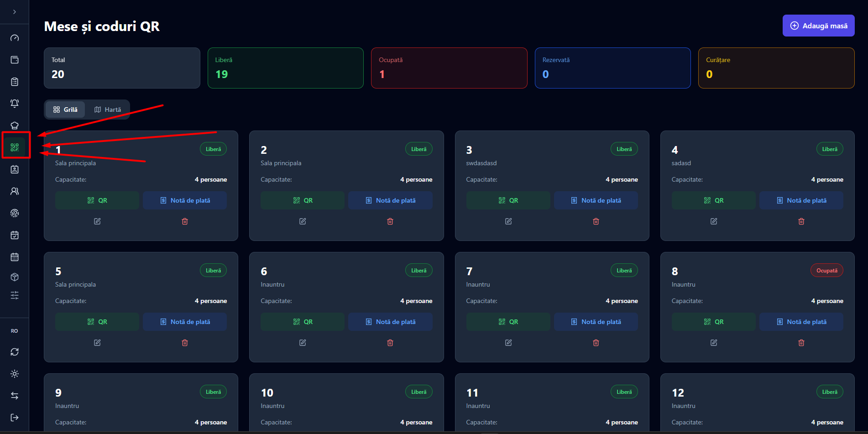Toggle the light theme sun icon
The width and height of the screenshot is (868, 434).
pyautogui.click(x=15, y=374)
